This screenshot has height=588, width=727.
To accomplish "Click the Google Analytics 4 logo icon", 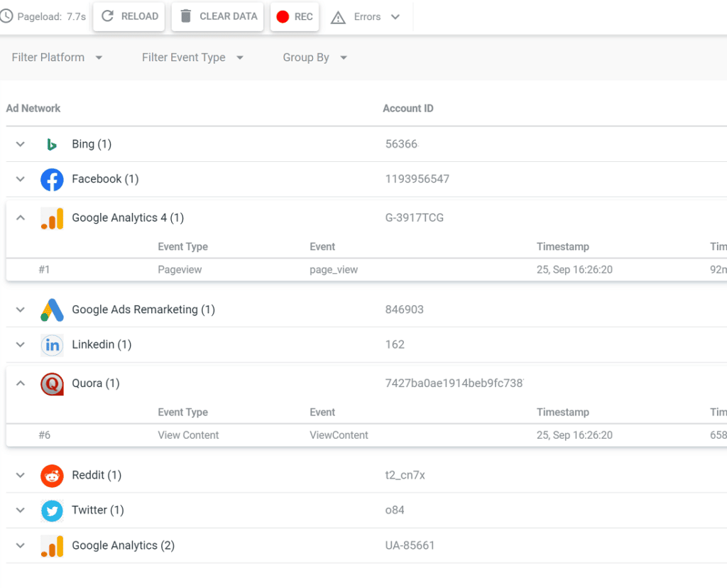I will tap(52, 219).
